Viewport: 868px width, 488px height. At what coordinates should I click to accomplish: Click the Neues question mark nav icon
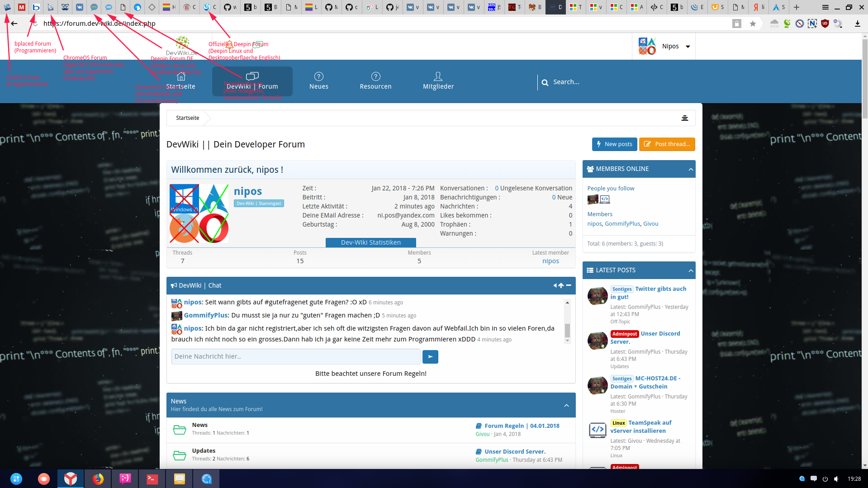pyautogui.click(x=319, y=76)
